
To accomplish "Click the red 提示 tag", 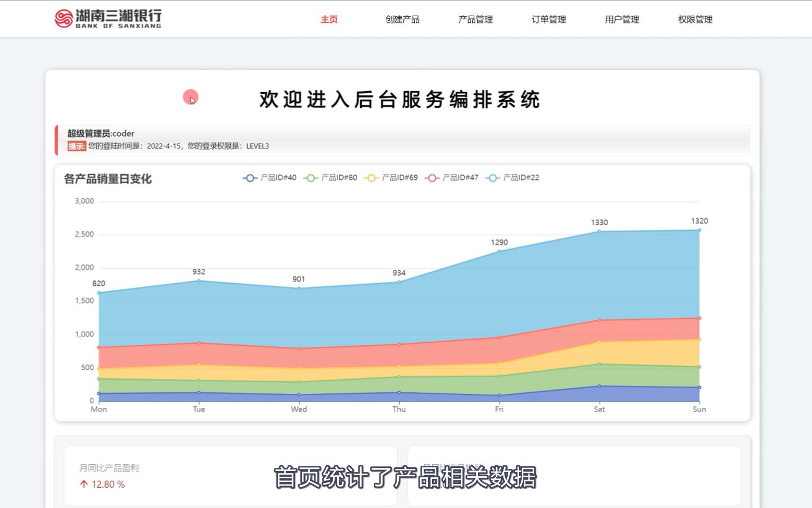I will point(77,146).
